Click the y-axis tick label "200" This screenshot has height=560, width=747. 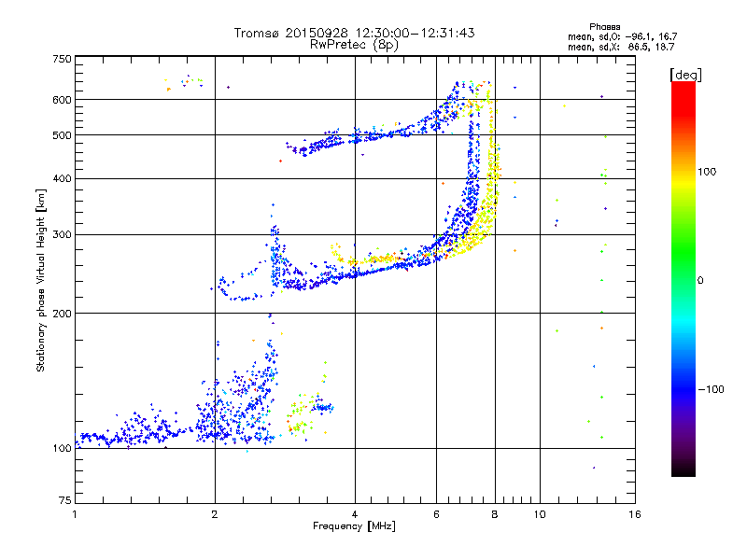pyautogui.click(x=62, y=314)
